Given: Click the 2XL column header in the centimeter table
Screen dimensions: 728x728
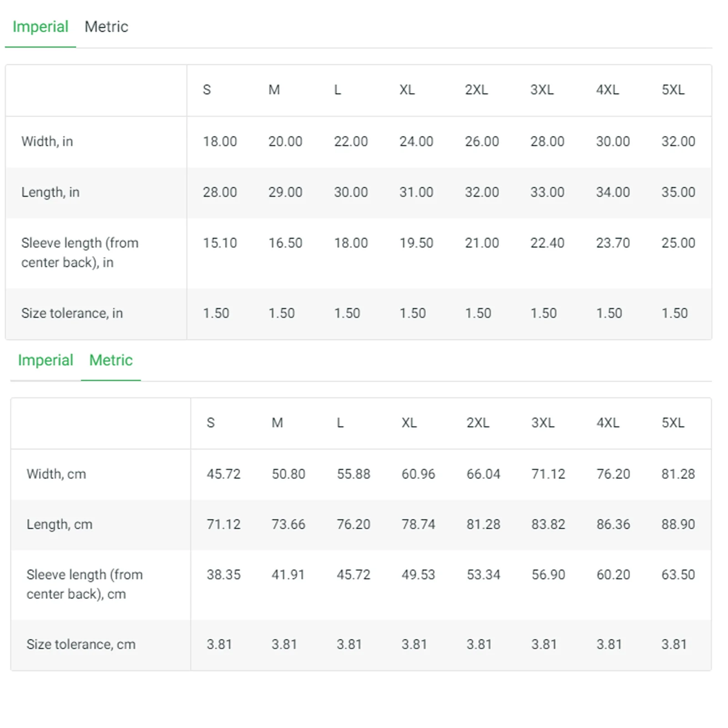Looking at the screenshot, I should point(478,423).
